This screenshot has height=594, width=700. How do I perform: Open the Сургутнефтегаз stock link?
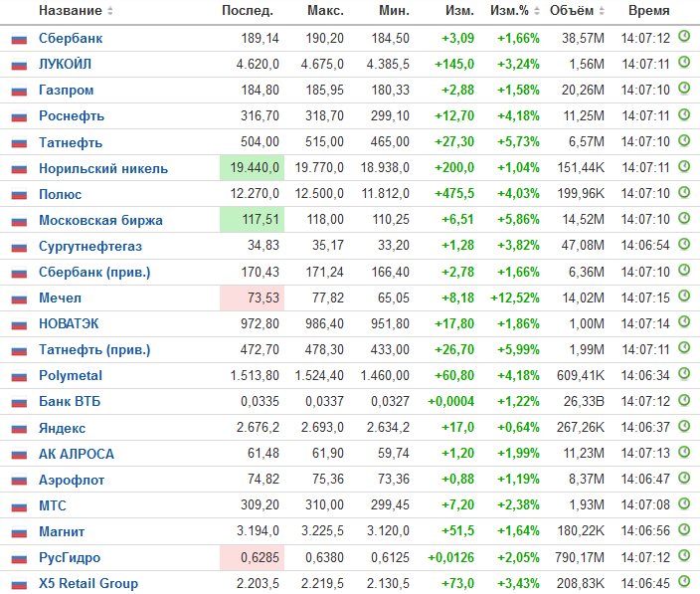coord(90,246)
